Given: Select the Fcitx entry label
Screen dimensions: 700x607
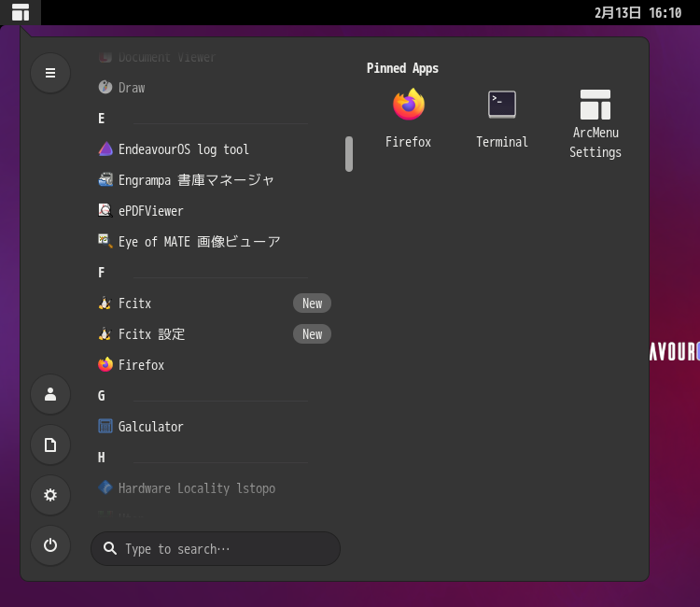Looking at the screenshot, I should click(x=134, y=303).
